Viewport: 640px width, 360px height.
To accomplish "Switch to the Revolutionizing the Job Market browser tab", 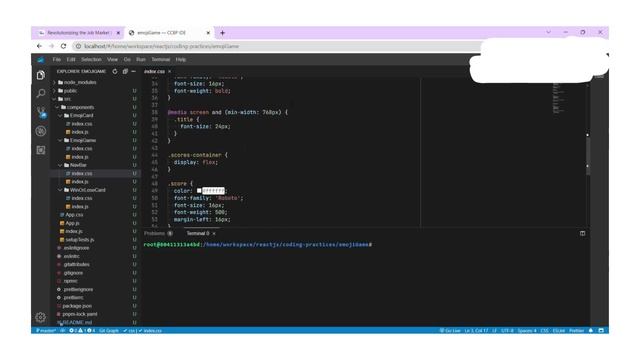I will point(78,33).
